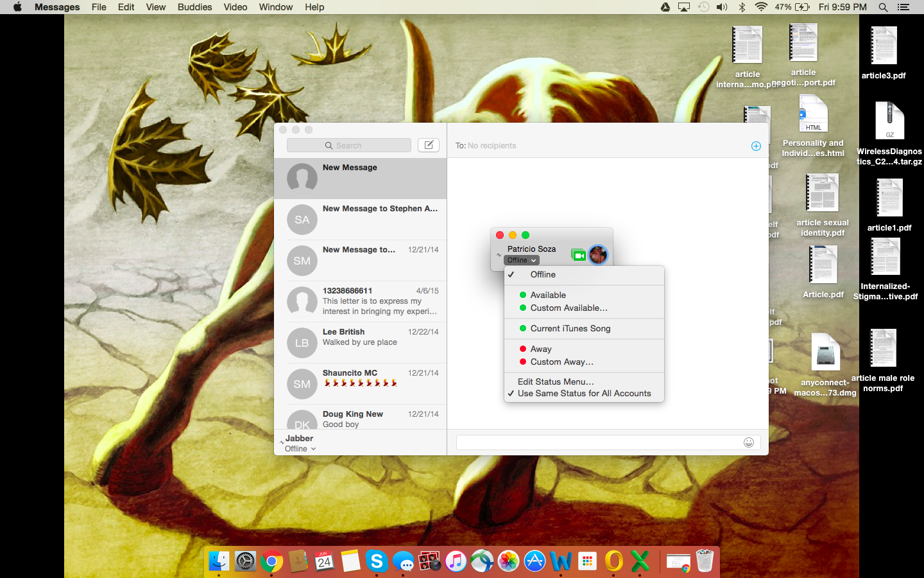Select article3.pdf on the desktop
Image resolution: width=924 pixels, height=578 pixels.
click(884, 53)
